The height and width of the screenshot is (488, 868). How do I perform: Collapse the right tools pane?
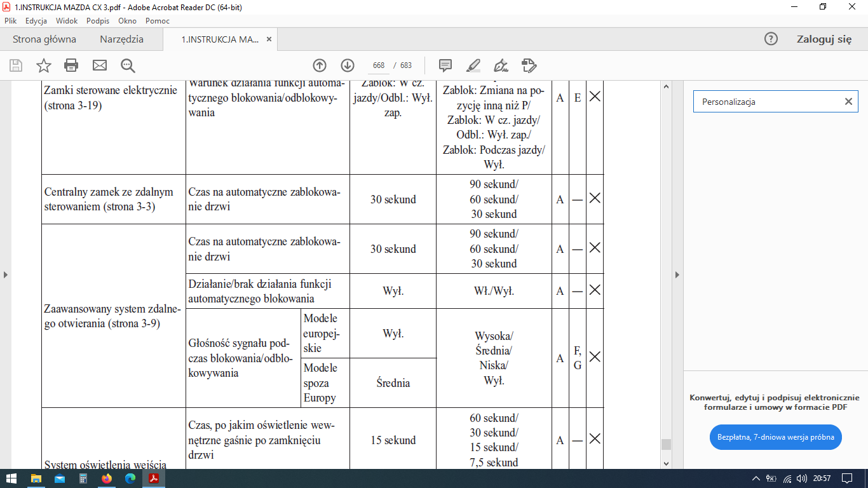pos(677,274)
